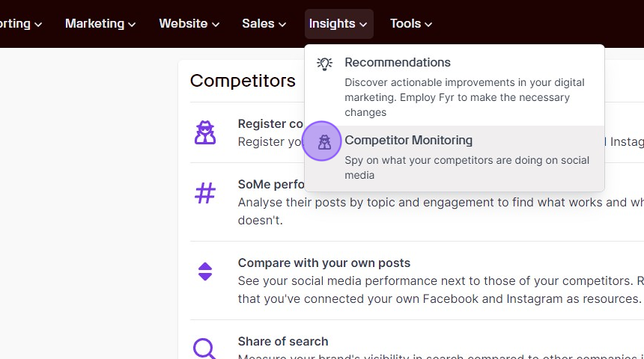Collapse the Insights menu
This screenshot has height=359, width=644.
tap(338, 24)
